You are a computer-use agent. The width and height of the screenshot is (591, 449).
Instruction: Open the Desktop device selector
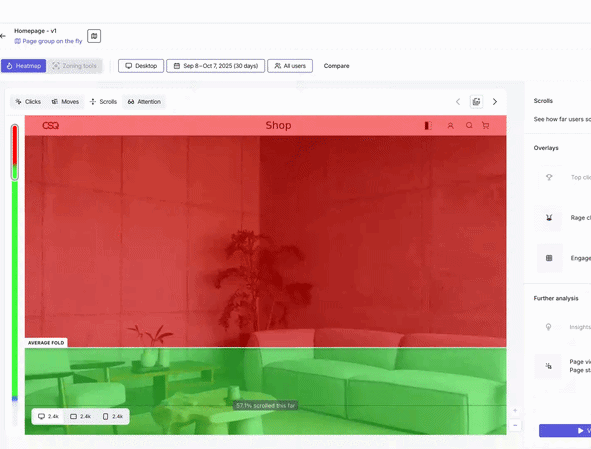[141, 66]
